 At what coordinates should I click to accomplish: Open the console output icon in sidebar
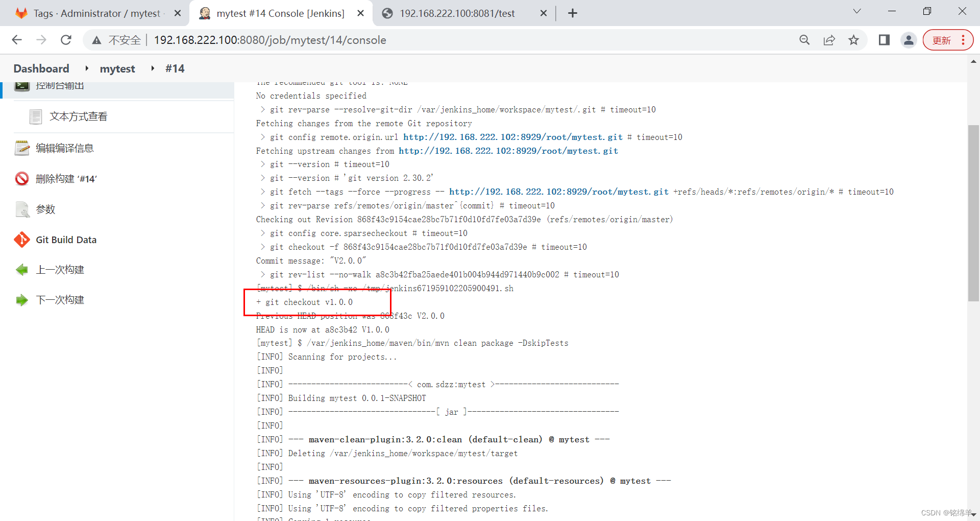point(22,86)
